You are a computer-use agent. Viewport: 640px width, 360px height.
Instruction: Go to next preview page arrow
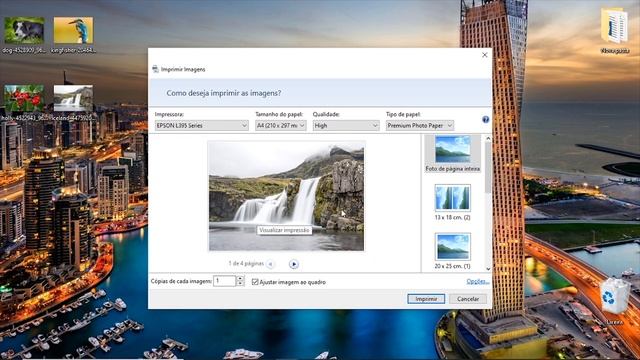point(293,264)
